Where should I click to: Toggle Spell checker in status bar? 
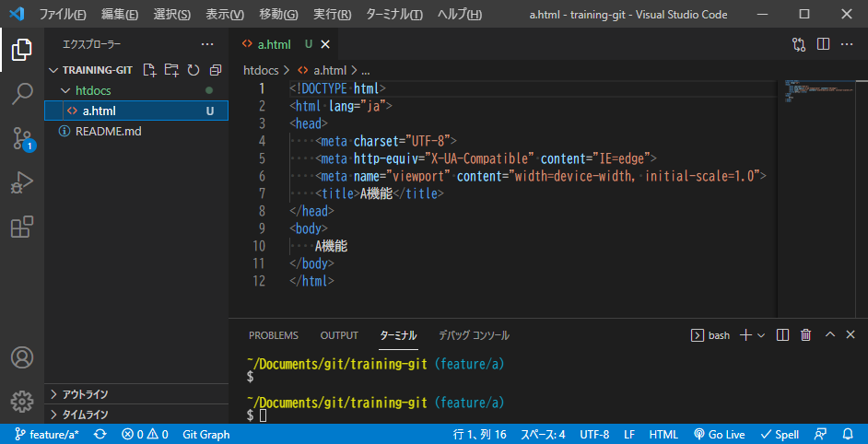point(780,435)
